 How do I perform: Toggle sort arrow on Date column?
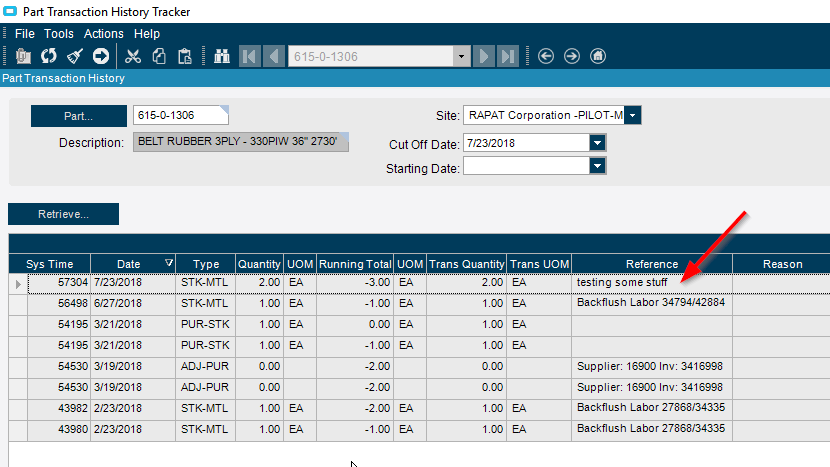pos(169,263)
